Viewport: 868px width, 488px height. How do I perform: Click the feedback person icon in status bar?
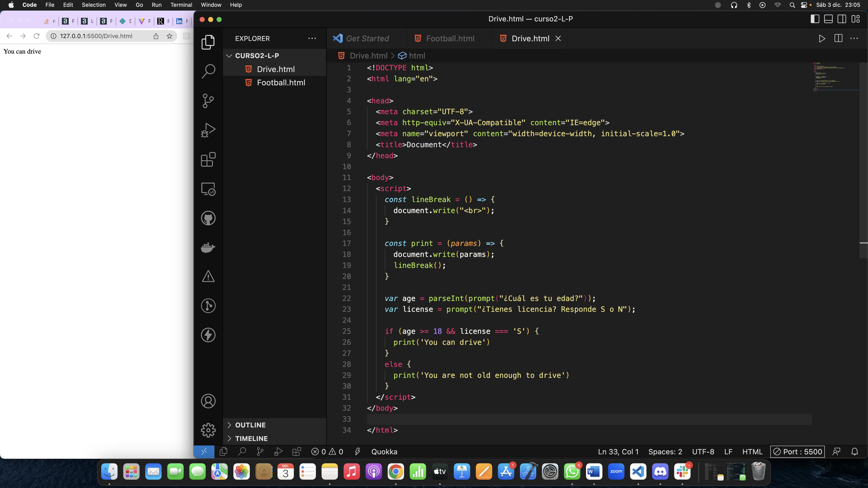[x=836, y=452]
